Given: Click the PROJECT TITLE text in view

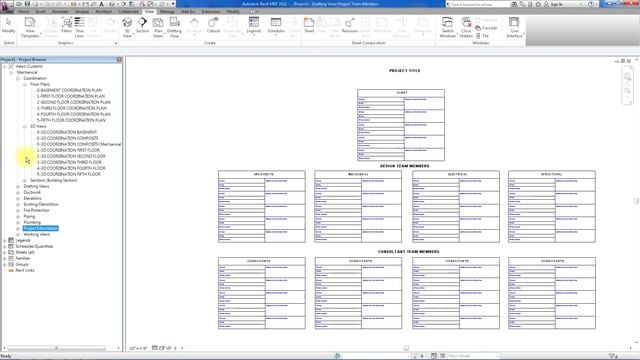Looking at the screenshot, I should tap(404, 71).
